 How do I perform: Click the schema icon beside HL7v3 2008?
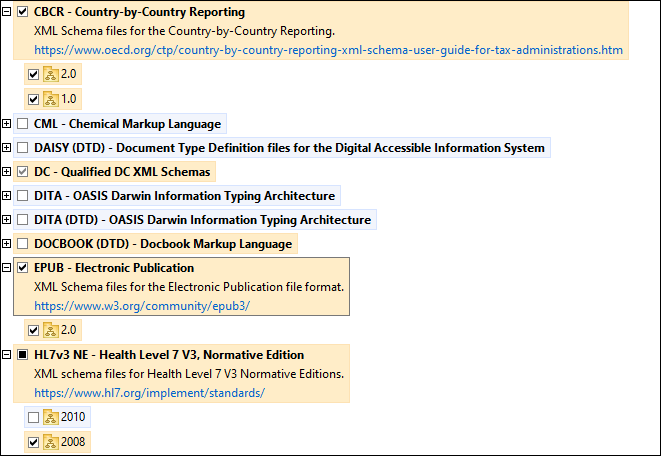coord(51,442)
